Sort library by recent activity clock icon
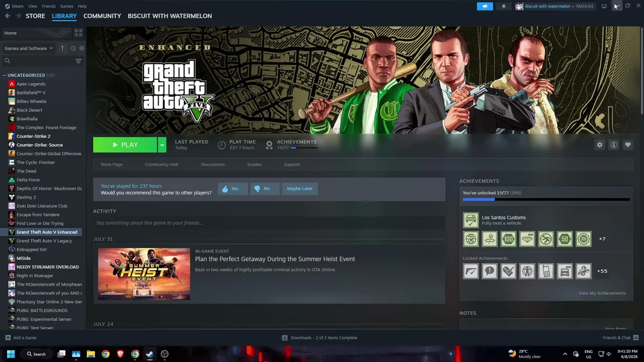 (x=73, y=48)
